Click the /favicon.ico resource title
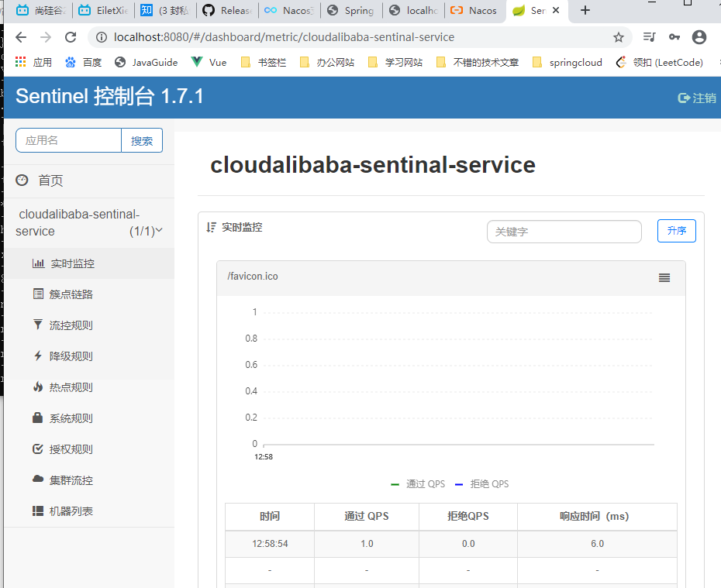721x588 pixels. click(x=253, y=277)
